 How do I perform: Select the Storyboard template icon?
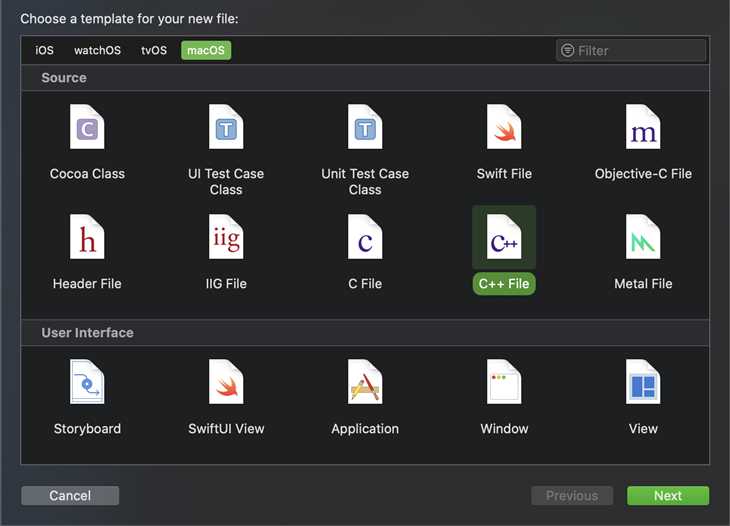click(87, 382)
